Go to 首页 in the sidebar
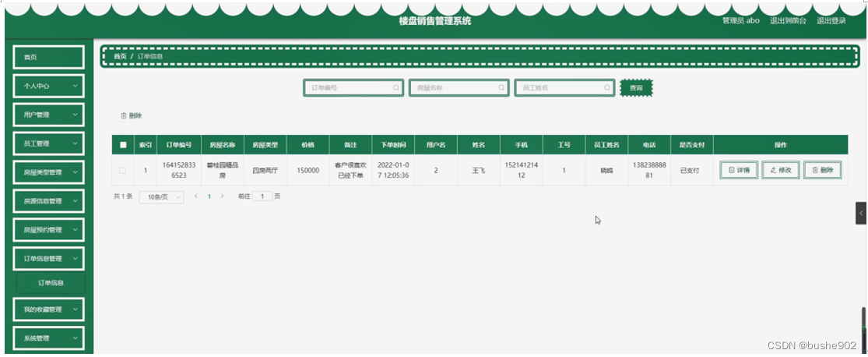This screenshot has width=868, height=357. click(x=49, y=57)
